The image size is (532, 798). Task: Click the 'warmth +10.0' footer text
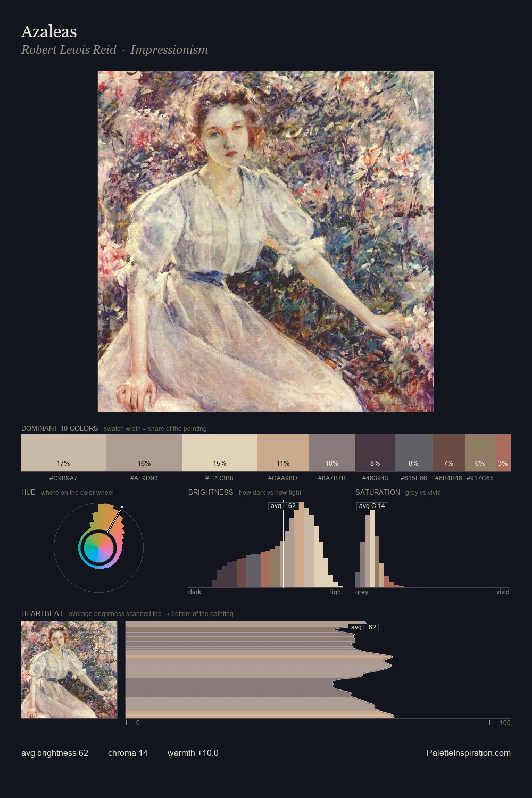193,753
